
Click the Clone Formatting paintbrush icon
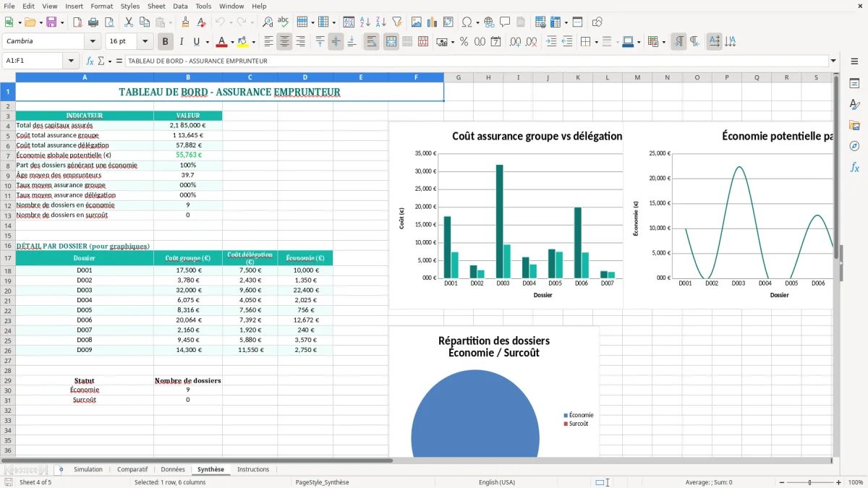(186, 22)
